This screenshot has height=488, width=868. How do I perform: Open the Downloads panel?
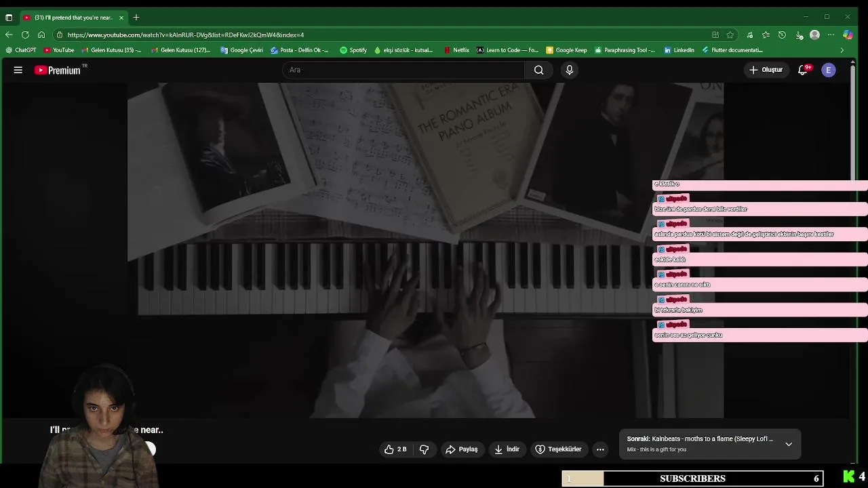pyautogui.click(x=799, y=35)
